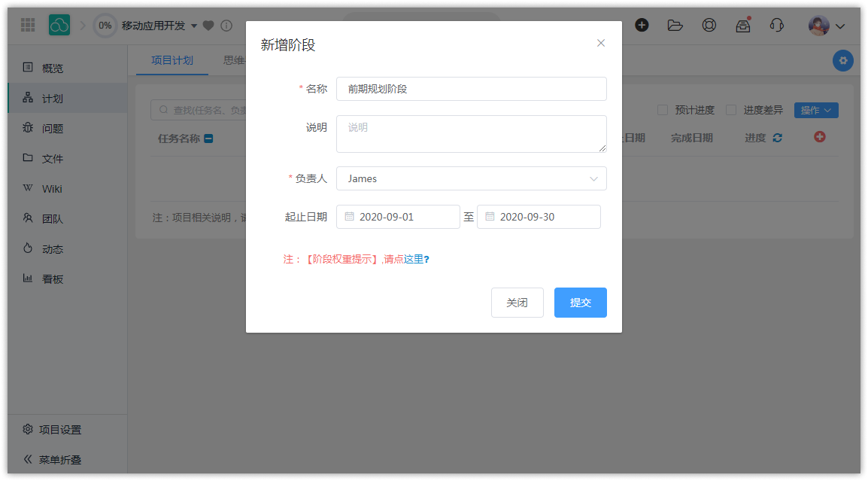Expand the 操作 dropdown button
This screenshot has width=868, height=481.
pos(815,110)
